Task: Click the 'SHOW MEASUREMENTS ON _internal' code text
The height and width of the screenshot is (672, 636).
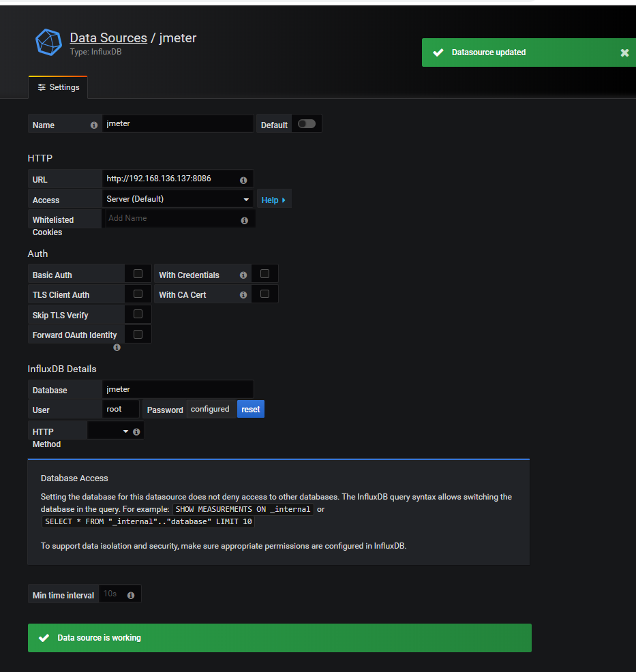Action: 243,509
